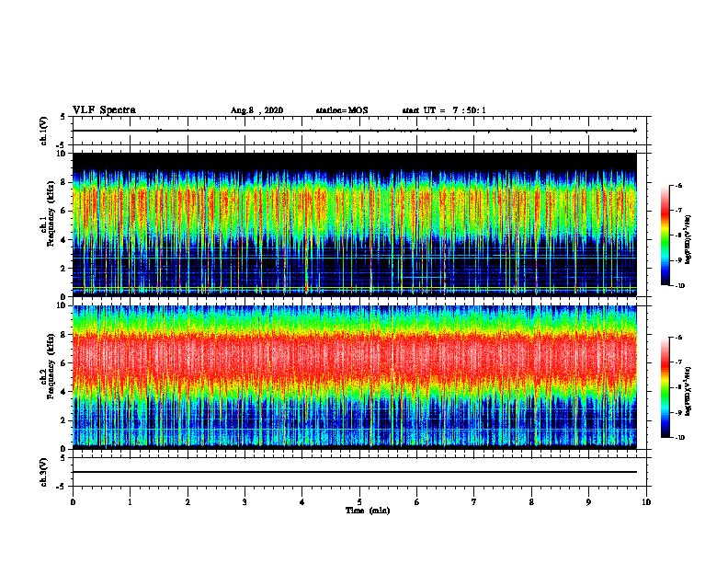Click the ch.2 frequency tick label "4"
The height and width of the screenshot is (563, 728).
(63, 392)
